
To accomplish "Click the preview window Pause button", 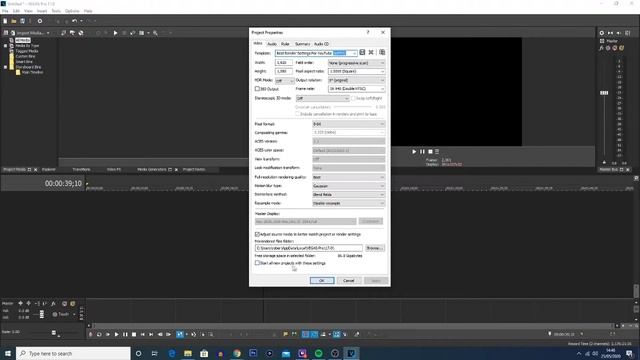I will 422,151.
